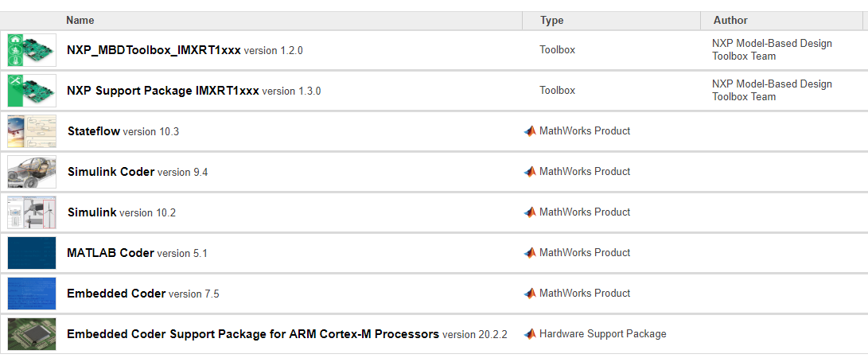868x358 pixels.
Task: Click the Stateflow name in list
Action: pyautogui.click(x=93, y=131)
